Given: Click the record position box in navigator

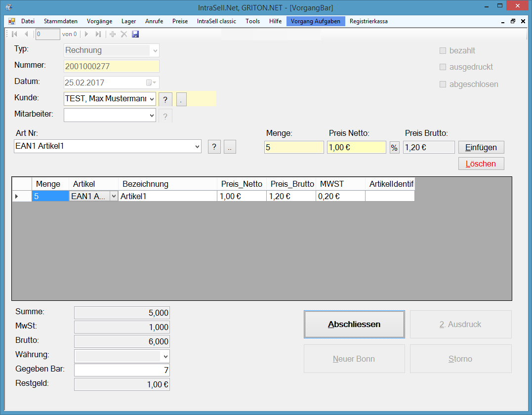Looking at the screenshot, I should point(48,34).
